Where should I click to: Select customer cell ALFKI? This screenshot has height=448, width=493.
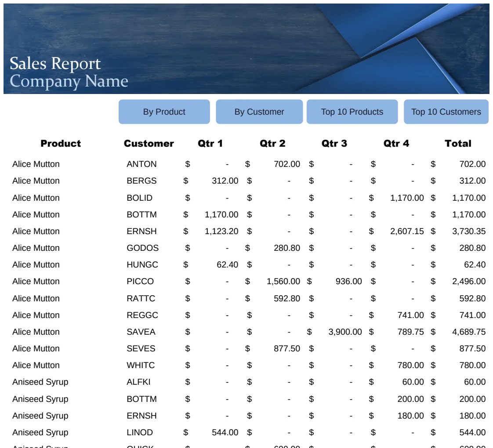point(138,382)
